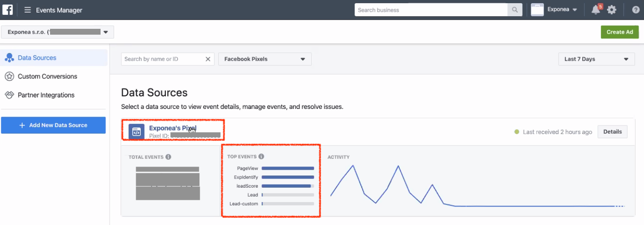
Task: Click Add New Data Source button
Action: click(53, 125)
